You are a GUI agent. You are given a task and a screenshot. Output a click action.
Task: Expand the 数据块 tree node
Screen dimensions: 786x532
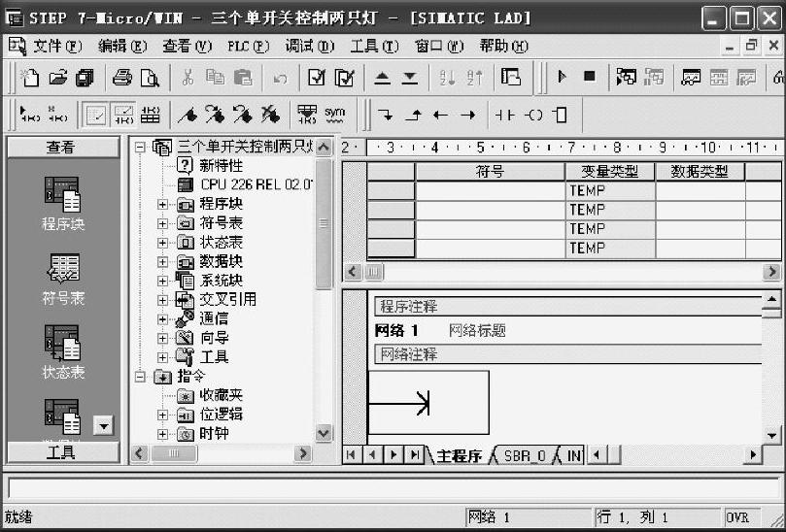point(162,261)
